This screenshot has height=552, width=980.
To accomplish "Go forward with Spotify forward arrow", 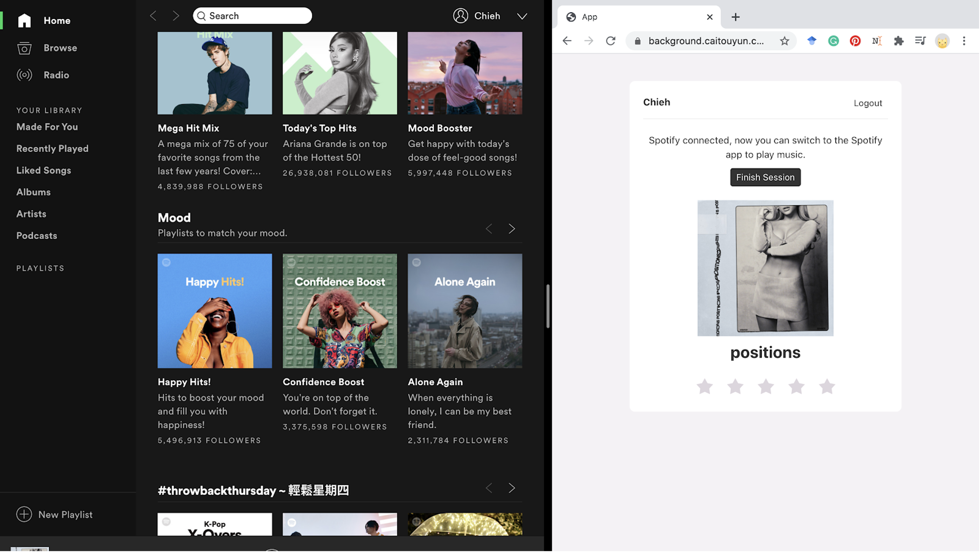I will pyautogui.click(x=175, y=16).
